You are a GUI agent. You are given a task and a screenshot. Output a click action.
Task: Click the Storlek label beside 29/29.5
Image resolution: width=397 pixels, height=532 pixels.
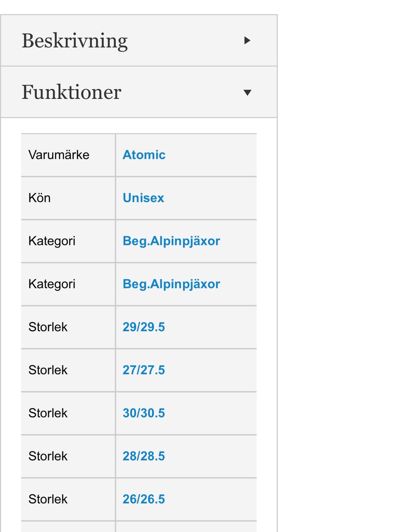[x=48, y=327]
